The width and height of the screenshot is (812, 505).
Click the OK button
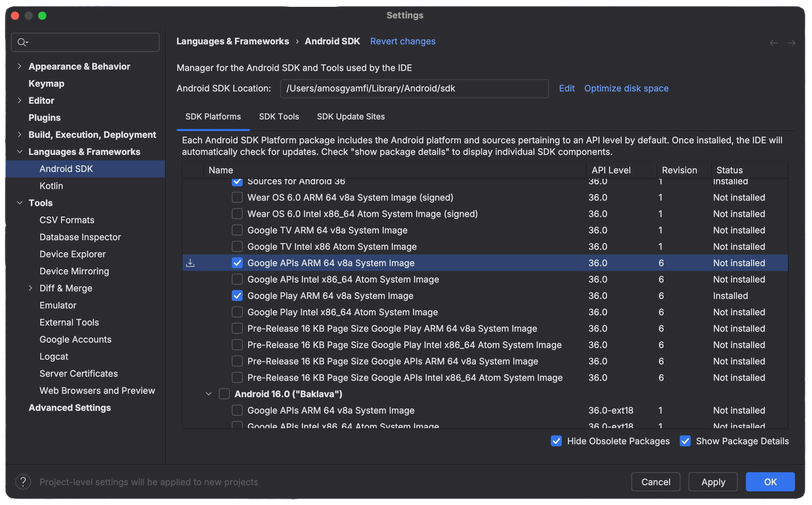[770, 482]
